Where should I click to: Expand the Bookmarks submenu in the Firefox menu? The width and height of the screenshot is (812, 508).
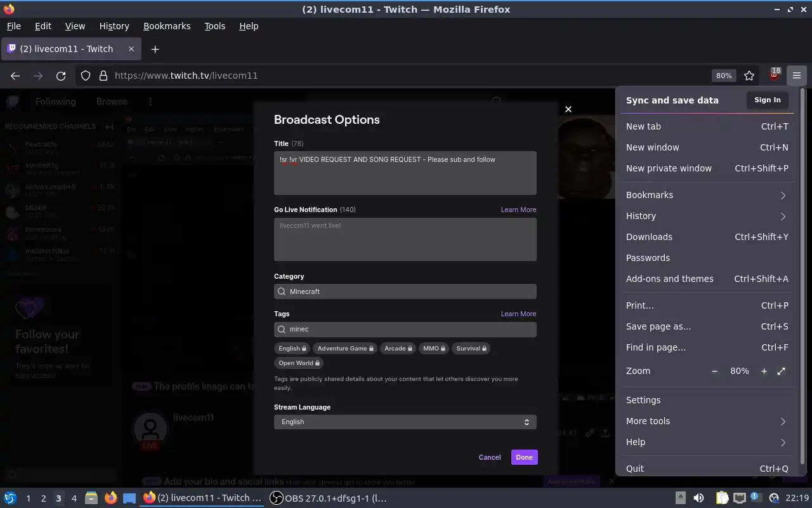click(708, 195)
